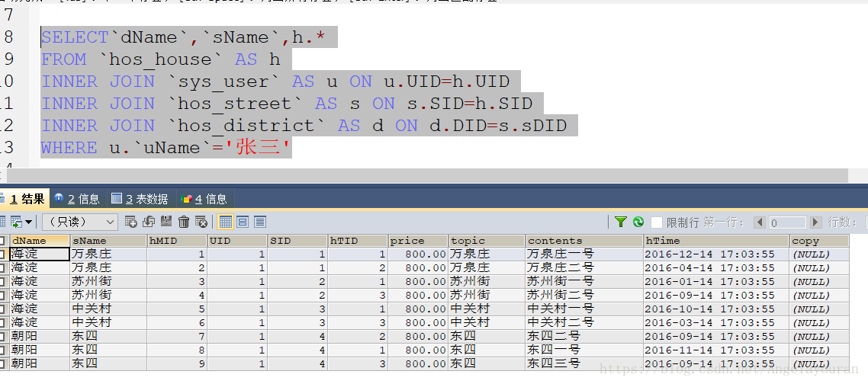This screenshot has height=384, width=868.
Task: Click the hTime column header
Action: tap(717, 241)
